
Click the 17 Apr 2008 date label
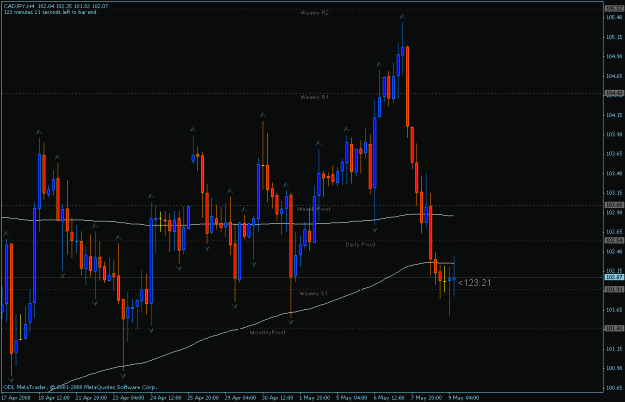(x=16, y=398)
